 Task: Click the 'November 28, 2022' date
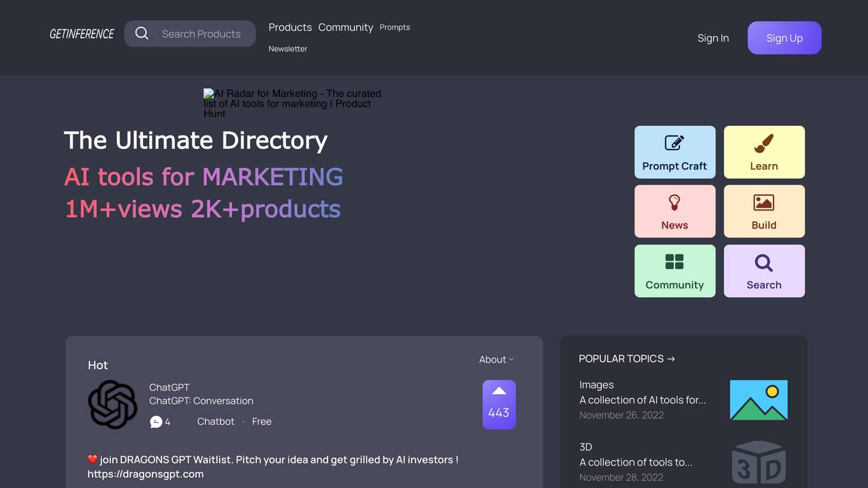[x=622, y=477]
